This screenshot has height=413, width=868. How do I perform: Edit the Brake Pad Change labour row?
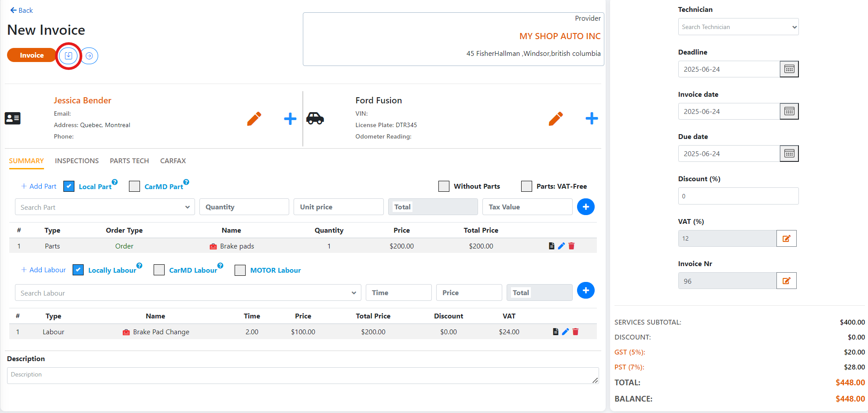pos(565,332)
